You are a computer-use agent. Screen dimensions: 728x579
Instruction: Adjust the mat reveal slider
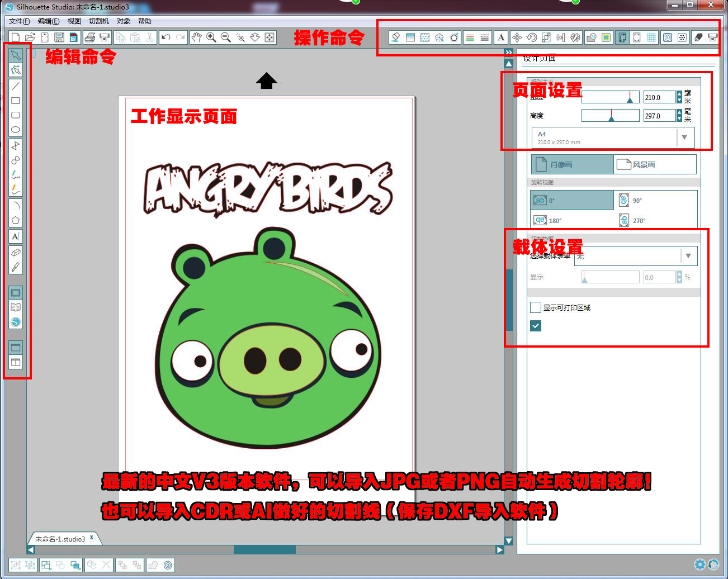point(610,277)
